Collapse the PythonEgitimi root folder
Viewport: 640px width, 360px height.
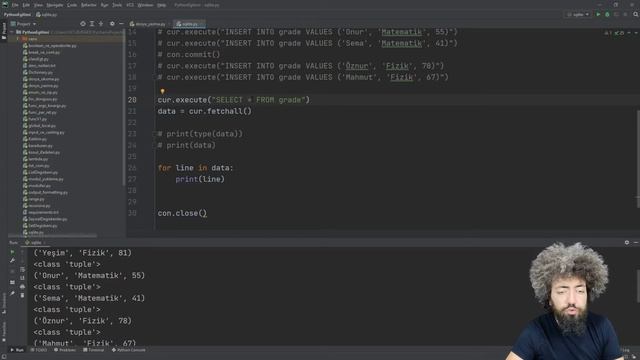12,32
